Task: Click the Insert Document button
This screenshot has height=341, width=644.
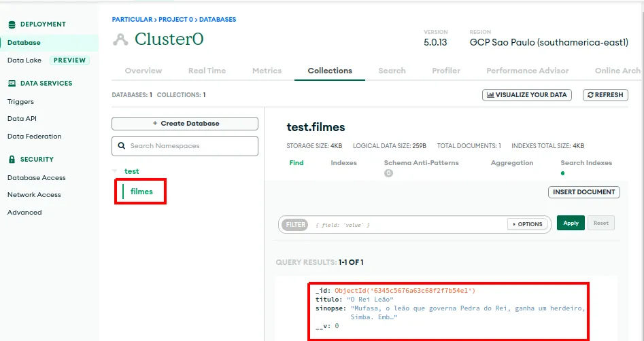Action: pos(584,192)
